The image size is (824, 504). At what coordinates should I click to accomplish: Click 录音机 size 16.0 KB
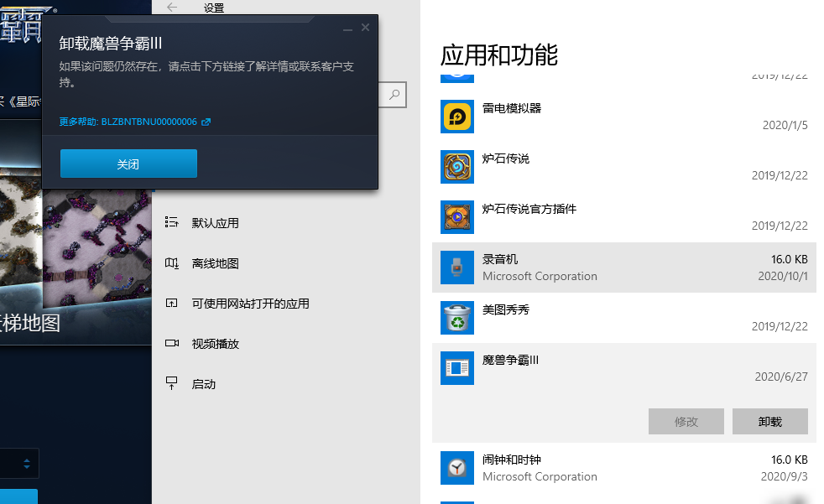[x=790, y=259]
